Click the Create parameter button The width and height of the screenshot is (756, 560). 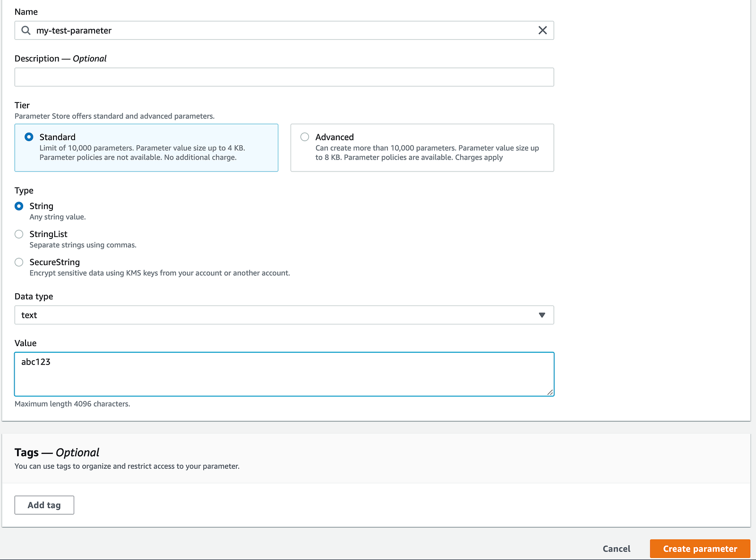point(700,549)
